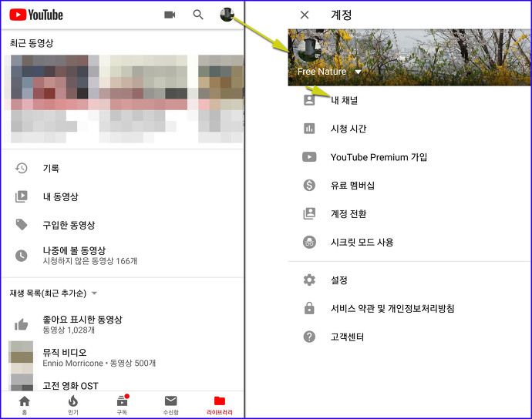Open 뮤직 비디오 playlist
The image size is (532, 419).
tap(122, 357)
